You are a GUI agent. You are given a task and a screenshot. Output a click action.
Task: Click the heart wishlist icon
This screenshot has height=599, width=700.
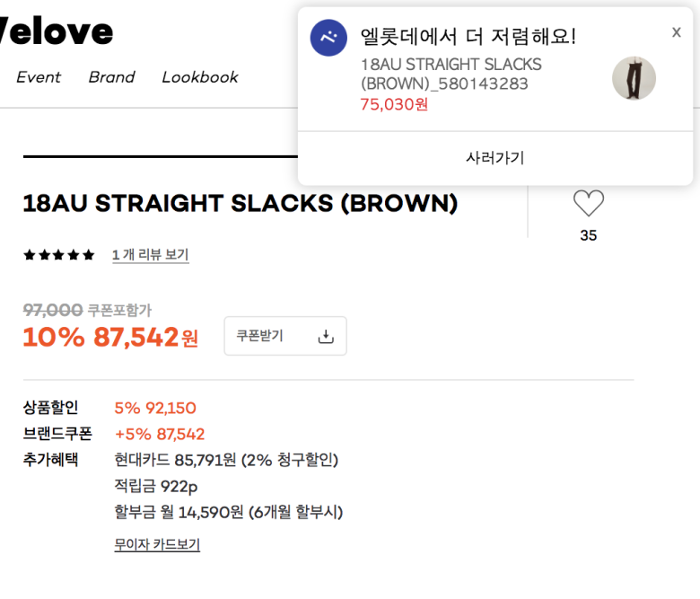pyautogui.click(x=588, y=204)
